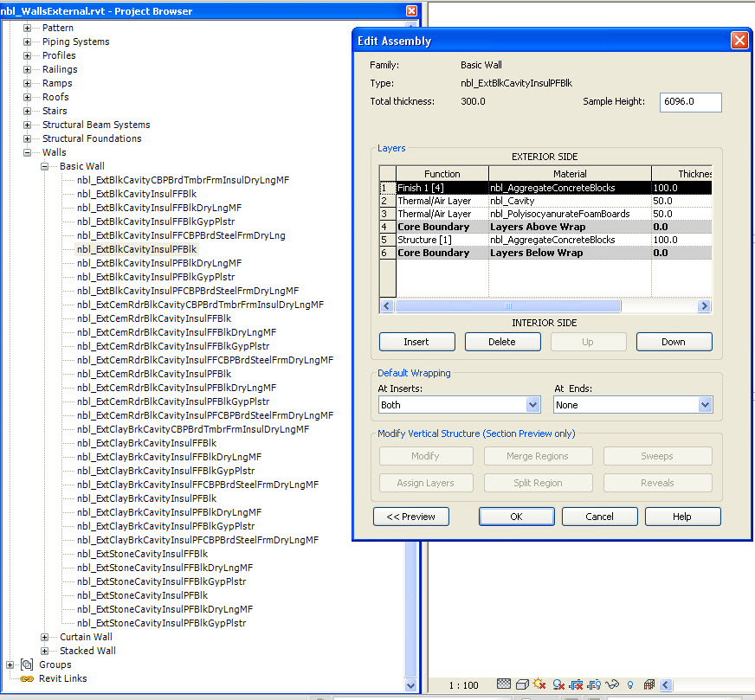
Task: Click the Detail Level icon in view bar
Action: point(503,684)
